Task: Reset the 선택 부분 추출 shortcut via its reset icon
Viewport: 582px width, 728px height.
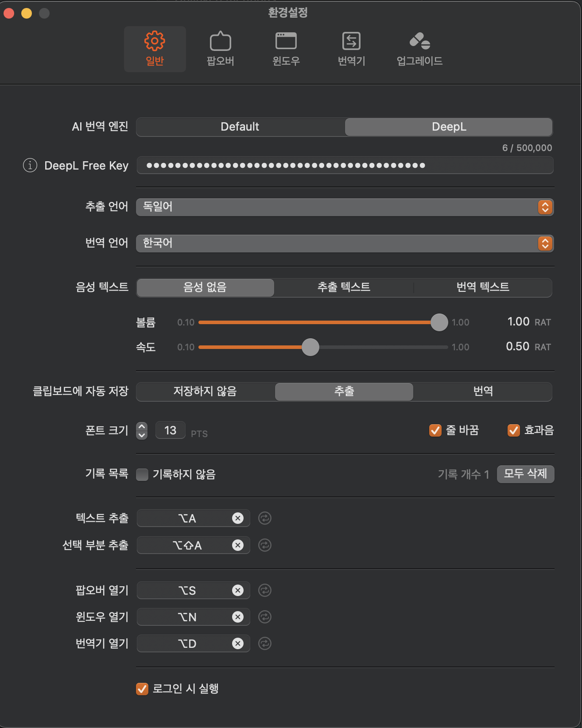Action: [265, 545]
